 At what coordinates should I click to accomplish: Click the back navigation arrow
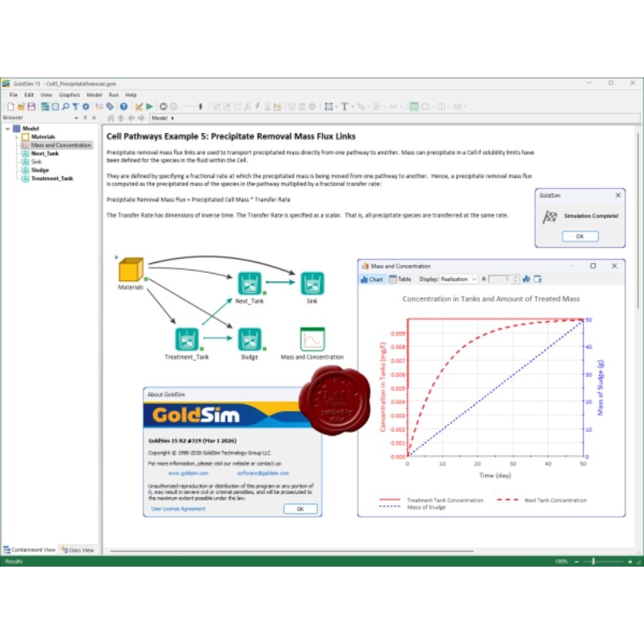tap(131, 118)
